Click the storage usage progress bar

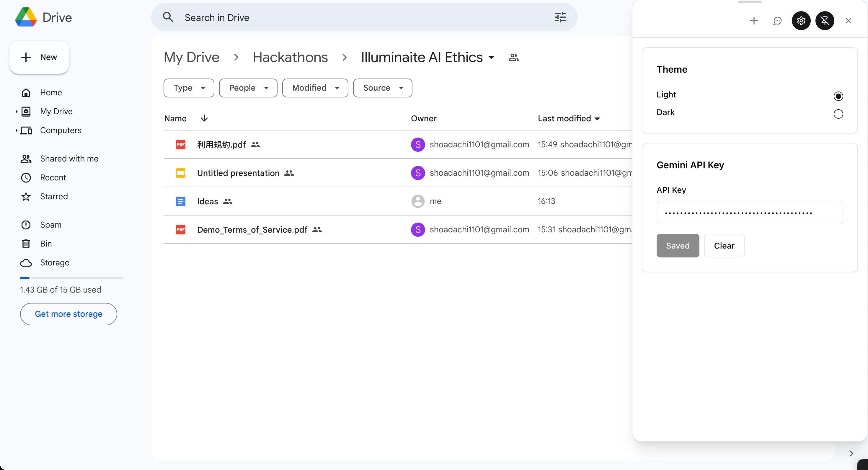[x=71, y=278]
